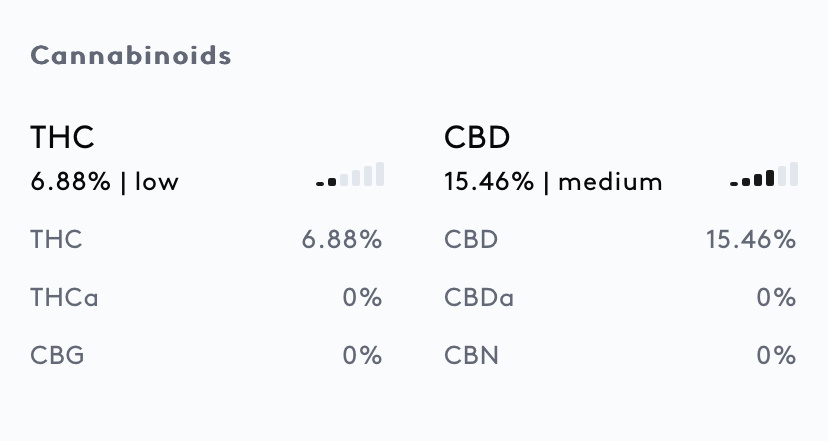Click the "low" THC strength label

pyautogui.click(x=157, y=182)
